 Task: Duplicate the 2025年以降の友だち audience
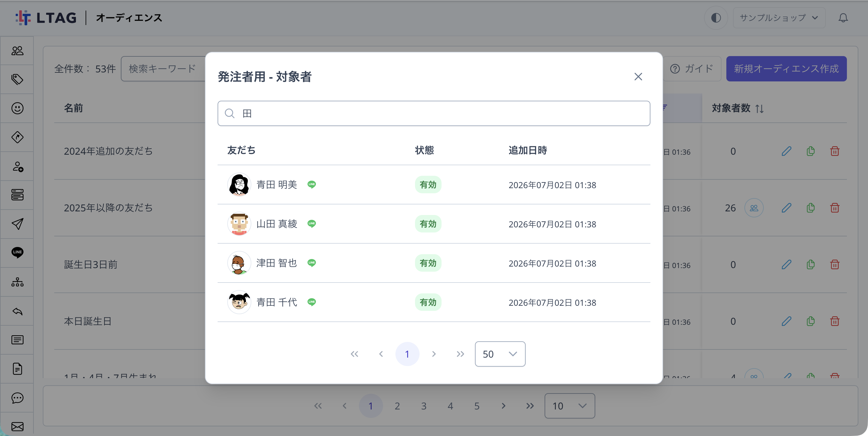click(x=810, y=208)
